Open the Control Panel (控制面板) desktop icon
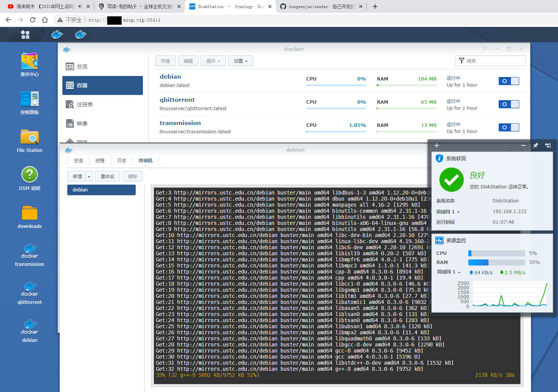 coord(30,103)
